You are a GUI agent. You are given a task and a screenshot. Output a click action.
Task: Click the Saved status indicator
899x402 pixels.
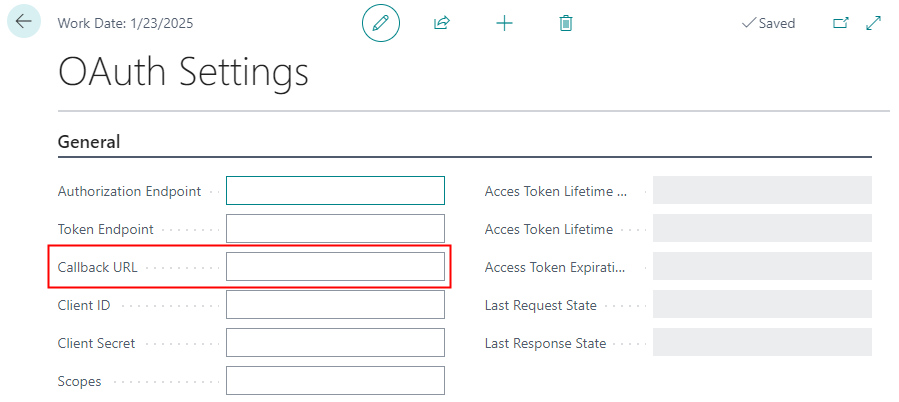pos(768,23)
